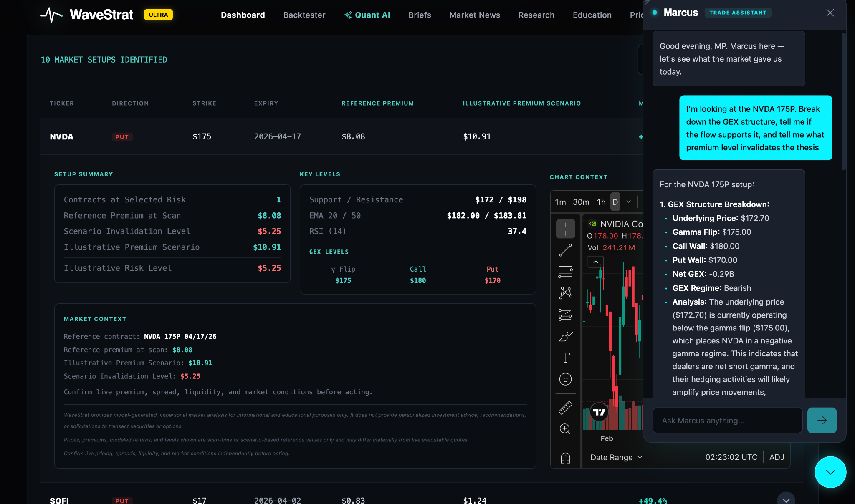Collapse the chart legend caret
855x504 pixels.
click(596, 262)
